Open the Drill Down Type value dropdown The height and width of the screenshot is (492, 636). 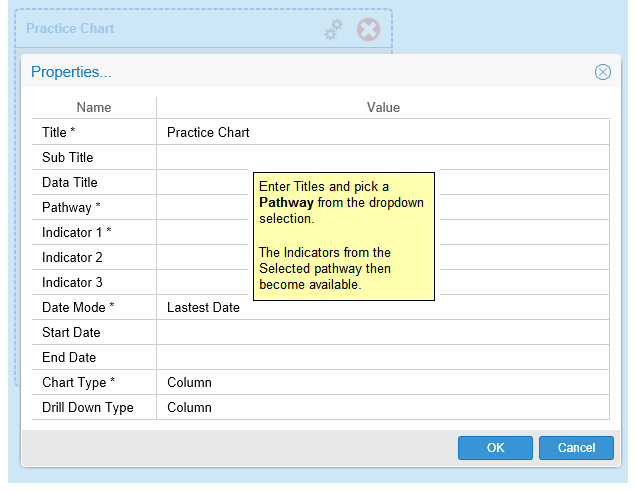382,407
